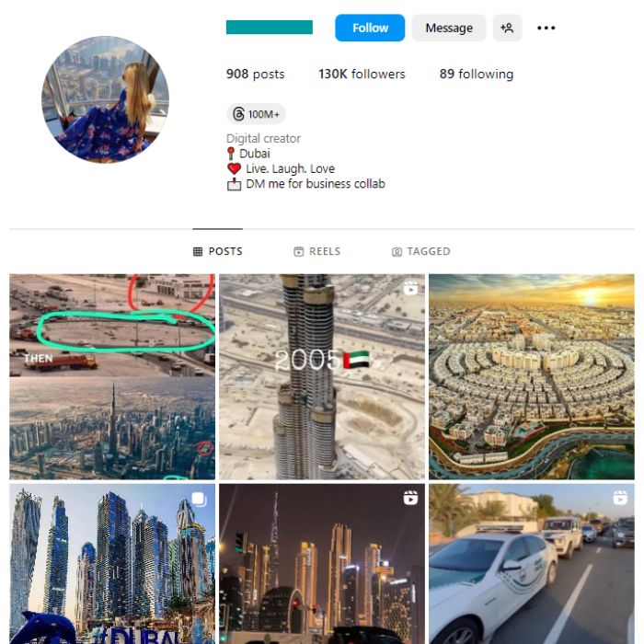Switch to the REELS tab
The image size is (644, 644).
[x=317, y=251]
